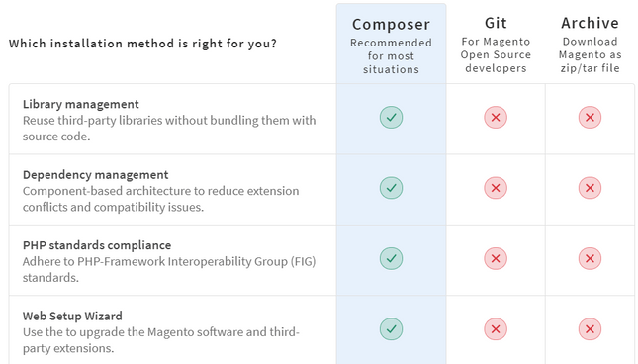
Task: Click Archive cross icon in Web Setup Wizard row
Action: click(590, 329)
